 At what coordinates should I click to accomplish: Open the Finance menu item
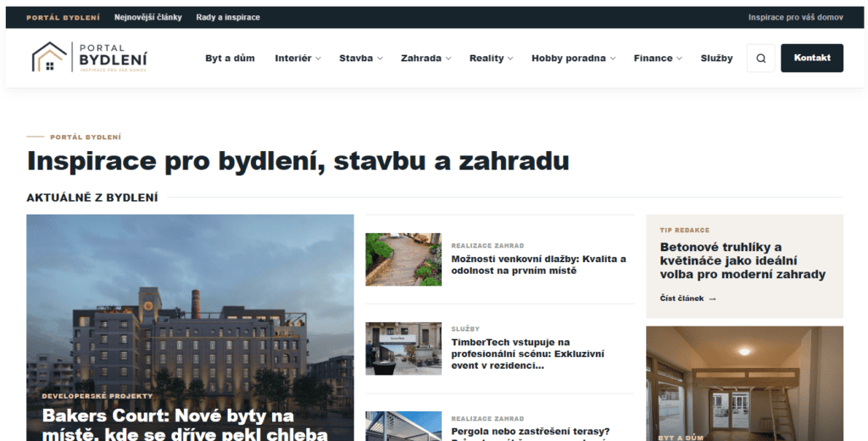(654, 59)
